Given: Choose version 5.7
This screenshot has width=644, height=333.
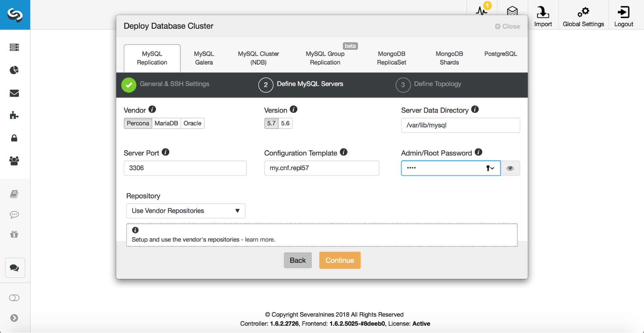Looking at the screenshot, I should (x=271, y=123).
